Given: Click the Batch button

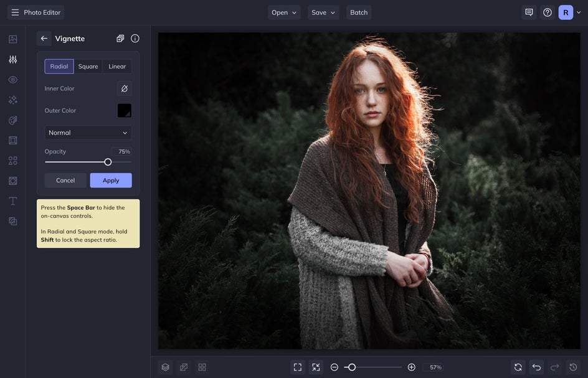Looking at the screenshot, I should tap(359, 12).
